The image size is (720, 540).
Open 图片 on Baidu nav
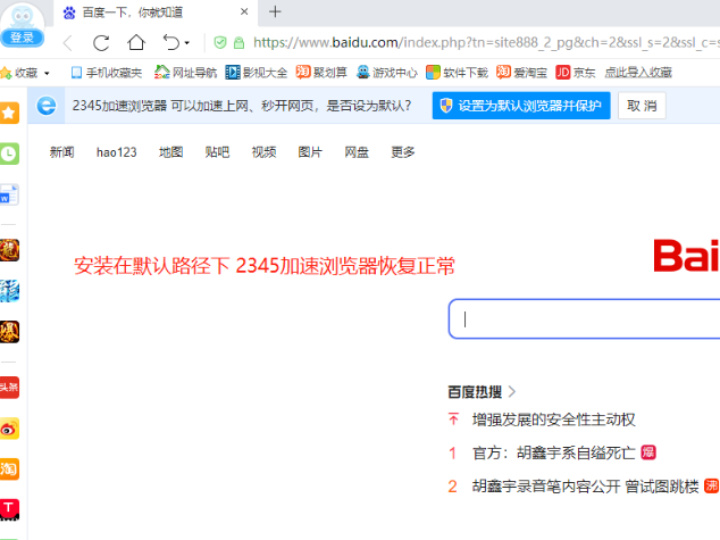(x=310, y=152)
